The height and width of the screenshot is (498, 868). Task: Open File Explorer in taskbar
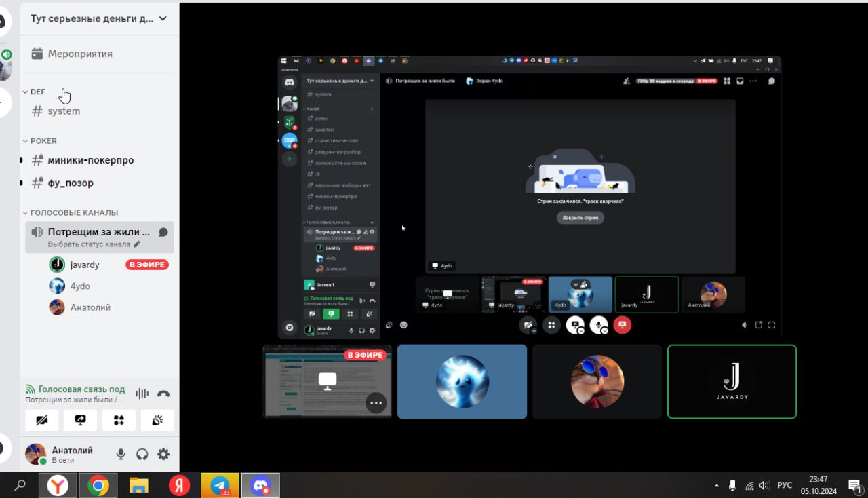(139, 485)
